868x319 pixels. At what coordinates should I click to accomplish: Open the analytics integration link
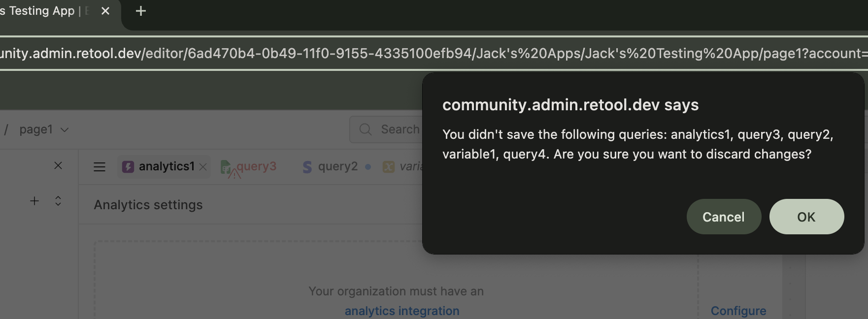pyautogui.click(x=402, y=311)
